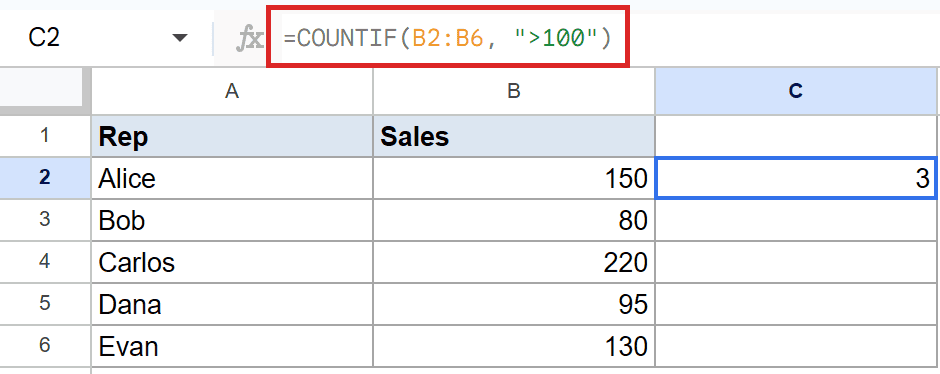This screenshot has height=374, width=940.
Task: Select column A header
Action: [x=232, y=91]
